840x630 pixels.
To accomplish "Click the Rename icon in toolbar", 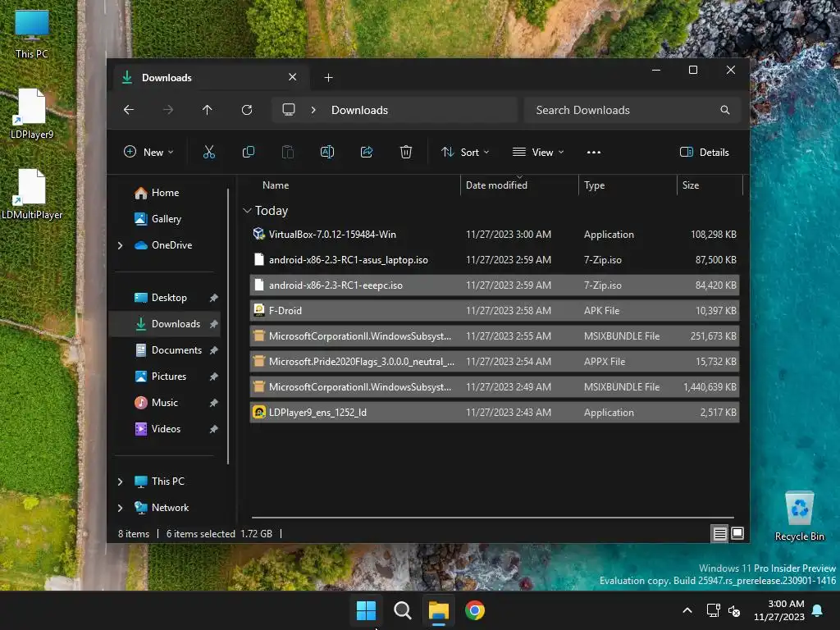I will (x=326, y=152).
